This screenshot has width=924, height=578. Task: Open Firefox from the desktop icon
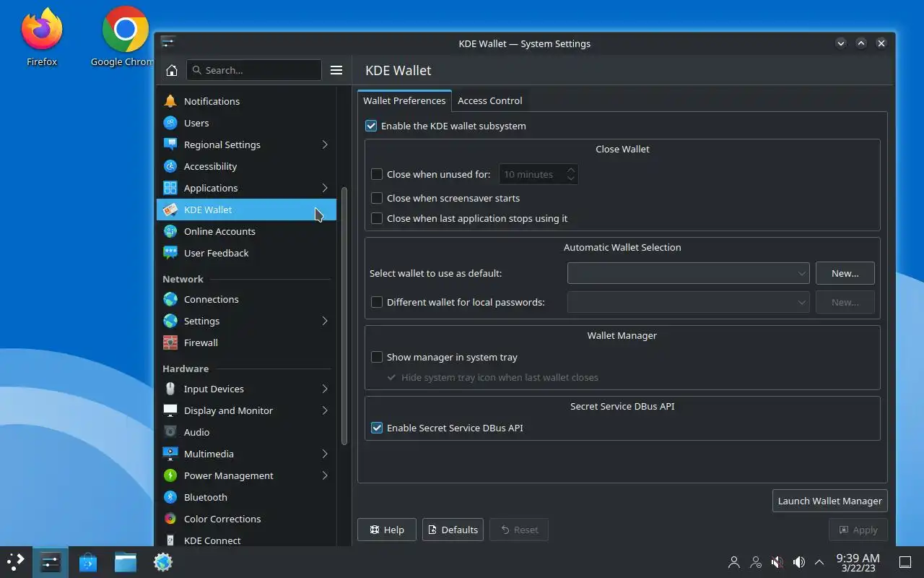tap(42, 36)
